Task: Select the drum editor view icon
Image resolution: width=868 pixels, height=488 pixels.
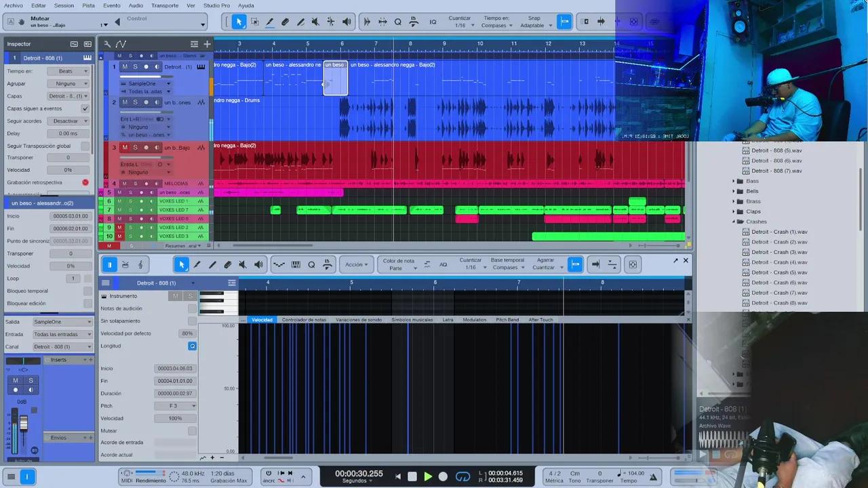Action: coord(125,264)
